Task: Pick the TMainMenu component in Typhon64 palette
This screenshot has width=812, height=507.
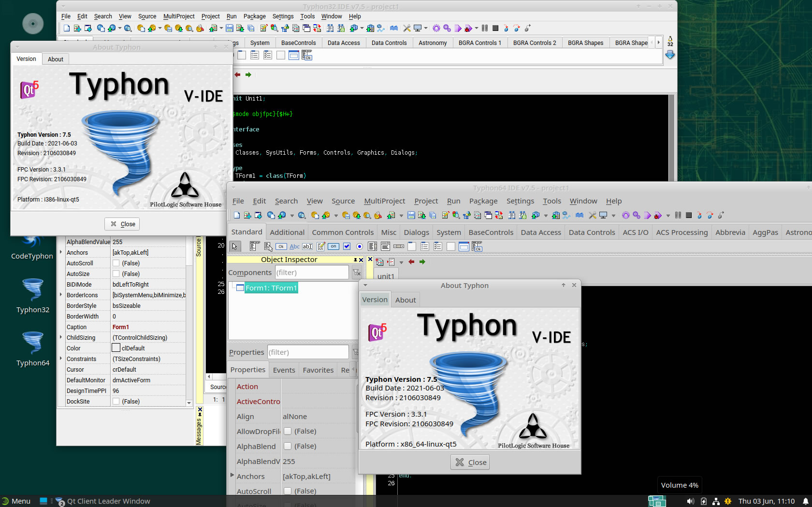Action: point(255,246)
